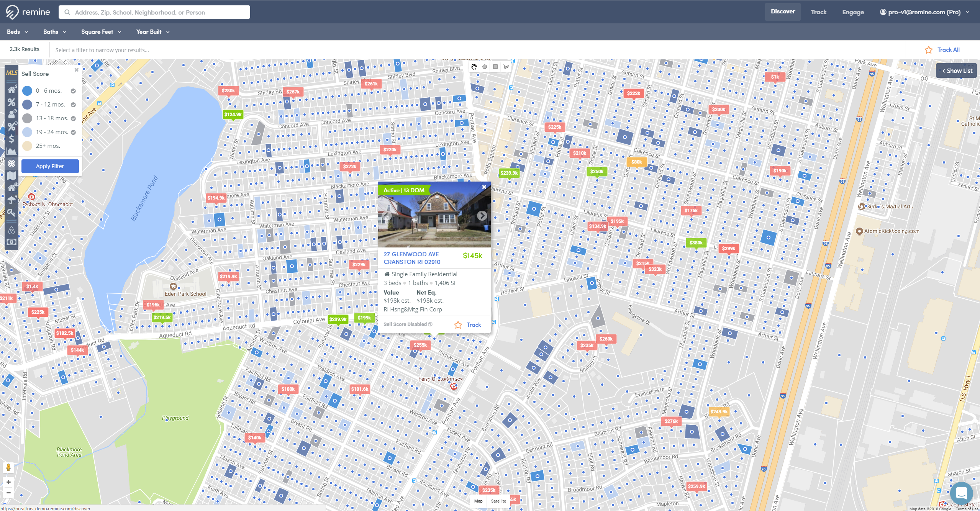Expand the Year Built filter

(152, 32)
